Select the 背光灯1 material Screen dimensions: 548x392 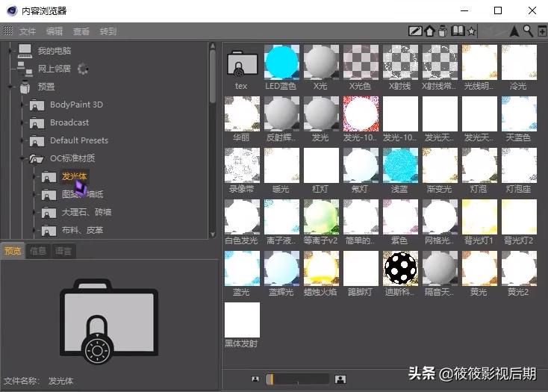(479, 217)
